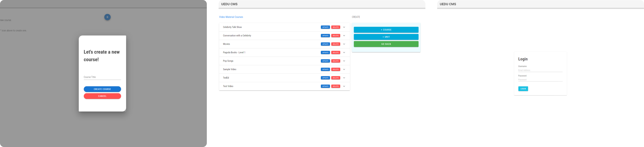Expand the Pop Songs course row
Viewport: 644px width, 147px height.
click(344, 61)
